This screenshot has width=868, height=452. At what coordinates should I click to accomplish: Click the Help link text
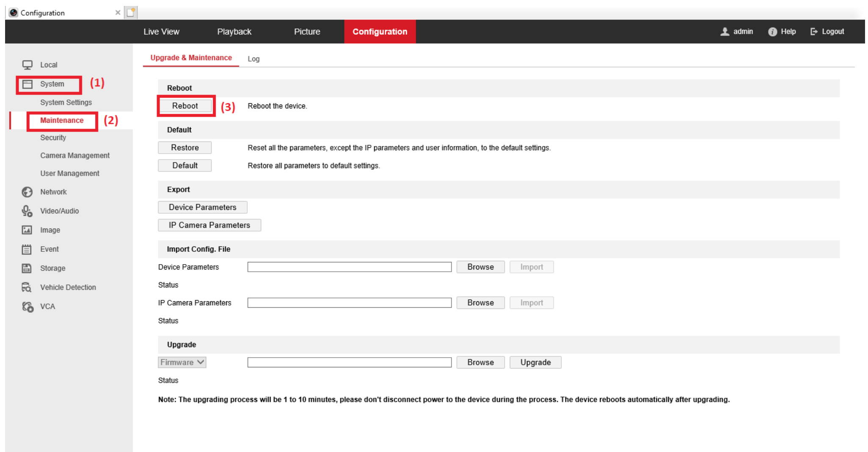[788, 32]
